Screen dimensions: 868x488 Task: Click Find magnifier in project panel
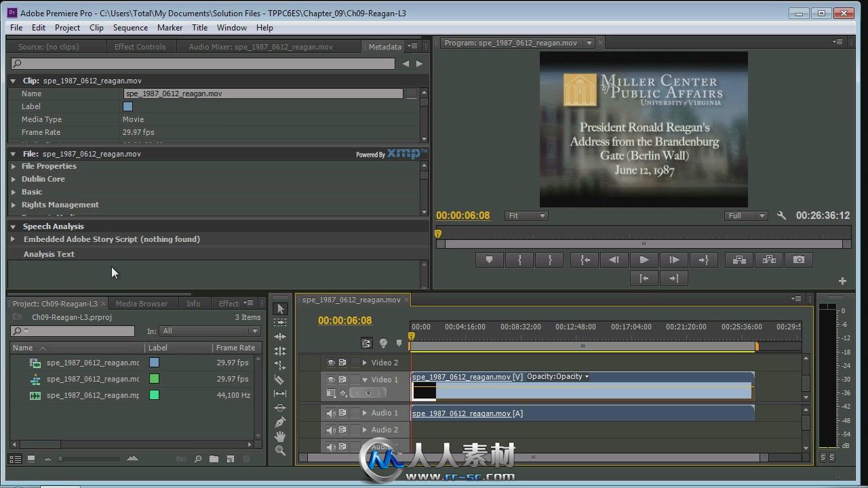198,459
